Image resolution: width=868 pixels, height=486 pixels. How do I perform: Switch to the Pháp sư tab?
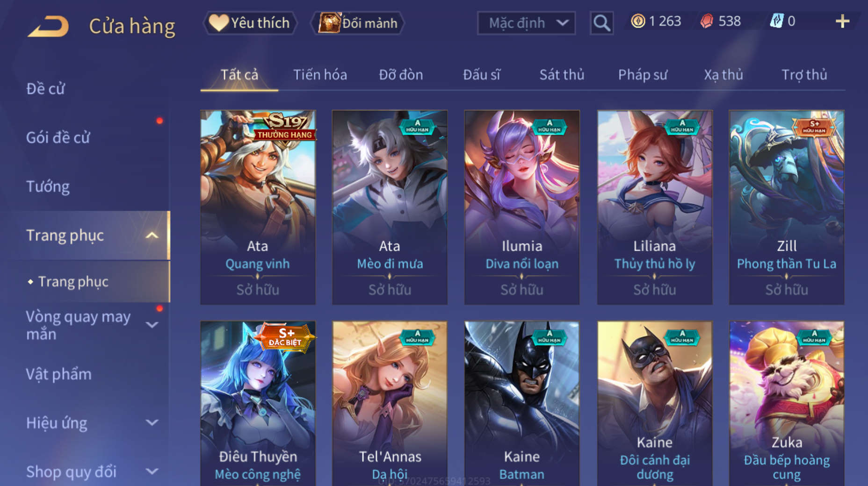point(643,75)
